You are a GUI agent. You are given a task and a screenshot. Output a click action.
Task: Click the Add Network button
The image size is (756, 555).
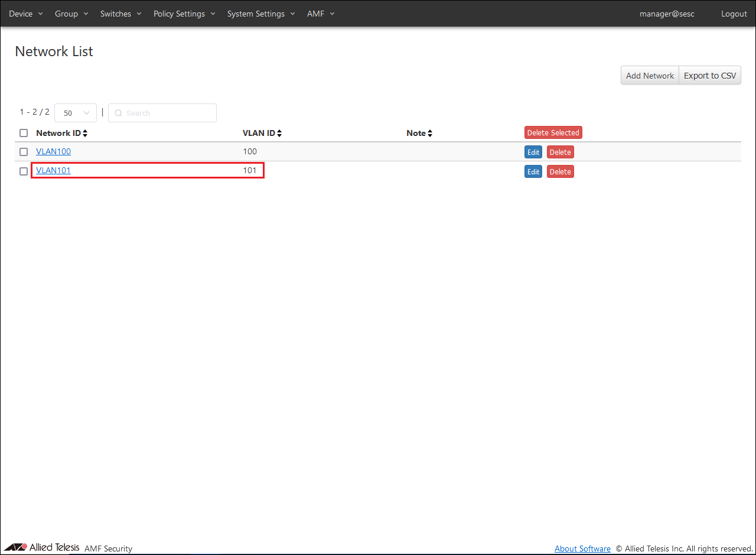(650, 76)
